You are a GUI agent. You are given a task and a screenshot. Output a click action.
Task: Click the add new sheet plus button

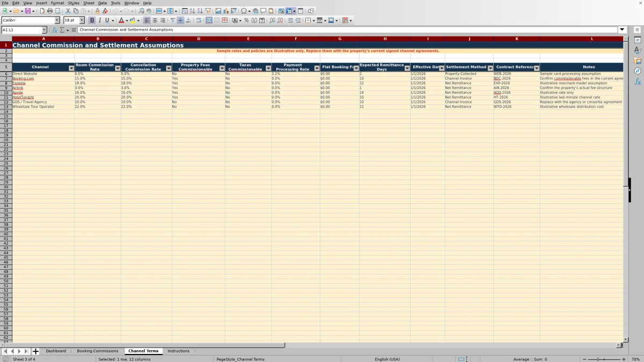click(35, 351)
